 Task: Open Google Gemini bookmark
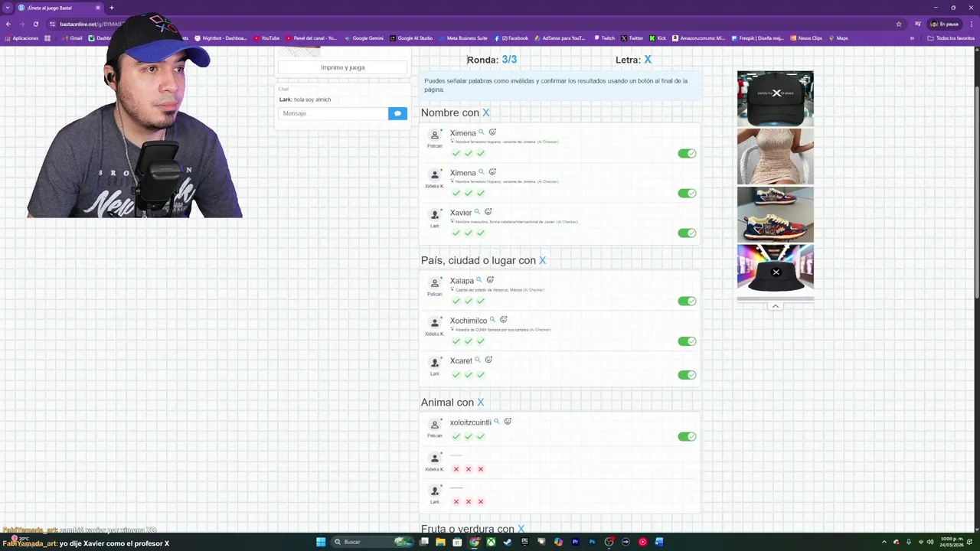(x=364, y=37)
